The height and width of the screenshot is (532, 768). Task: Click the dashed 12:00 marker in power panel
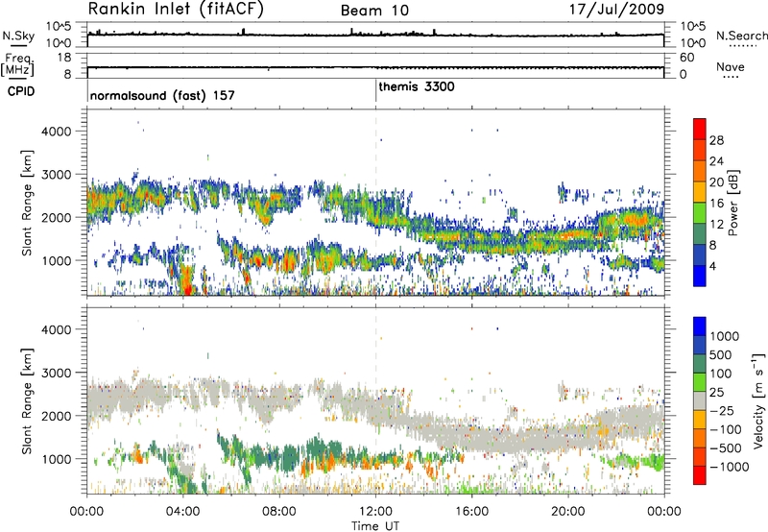click(375, 202)
